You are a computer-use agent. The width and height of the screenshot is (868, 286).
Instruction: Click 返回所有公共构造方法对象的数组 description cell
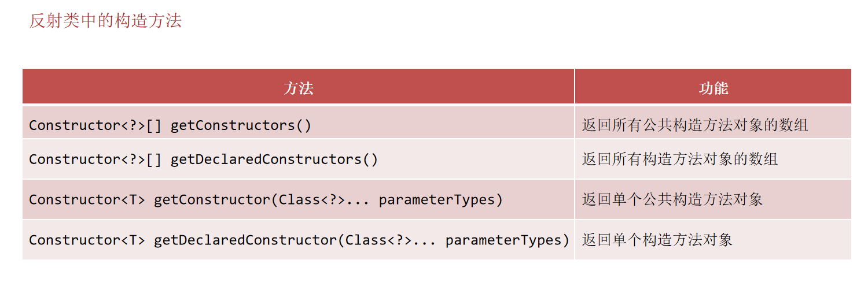tap(694, 125)
